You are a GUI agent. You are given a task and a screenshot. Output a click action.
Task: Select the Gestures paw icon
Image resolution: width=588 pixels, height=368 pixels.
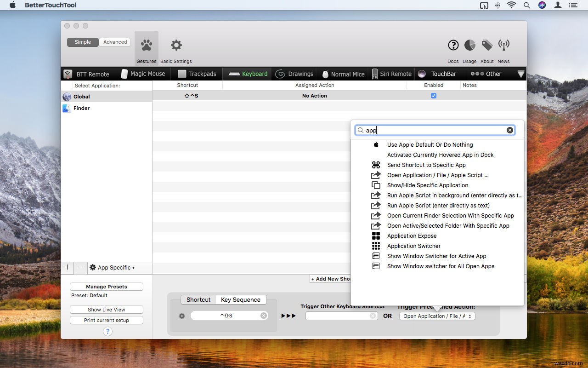tap(146, 44)
